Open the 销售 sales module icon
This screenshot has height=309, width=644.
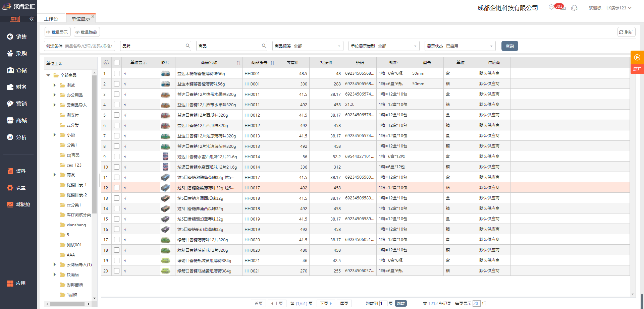click(x=10, y=37)
